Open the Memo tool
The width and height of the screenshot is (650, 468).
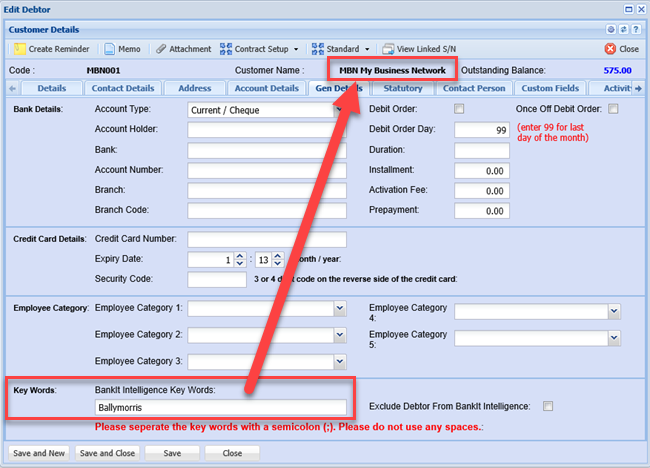click(x=123, y=49)
